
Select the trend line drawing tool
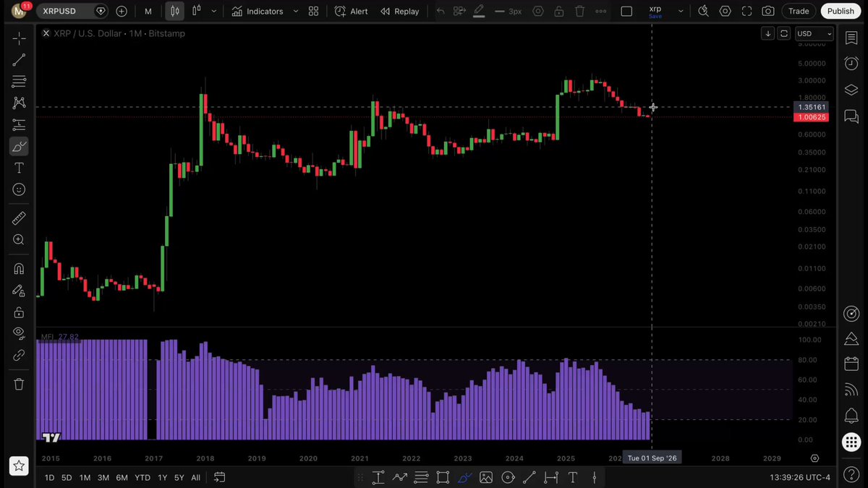coord(19,60)
